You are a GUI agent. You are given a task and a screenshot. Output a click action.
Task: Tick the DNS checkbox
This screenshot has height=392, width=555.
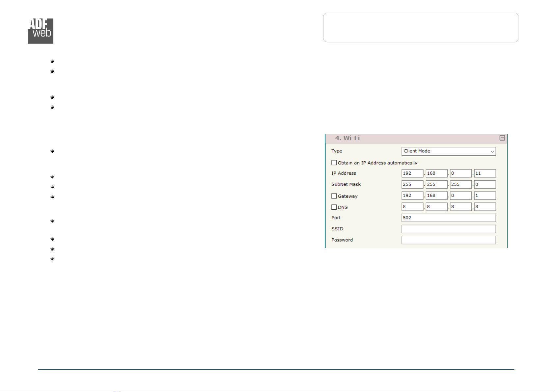click(334, 207)
